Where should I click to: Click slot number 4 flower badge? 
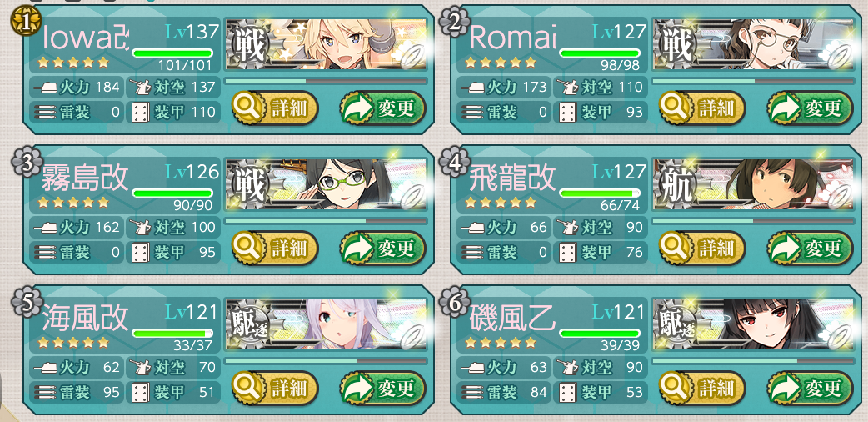450,162
